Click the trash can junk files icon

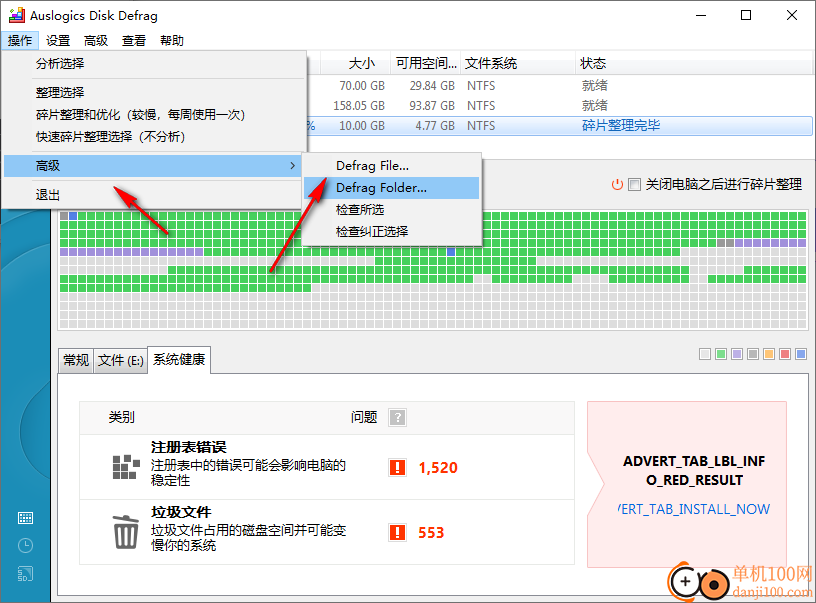click(126, 532)
